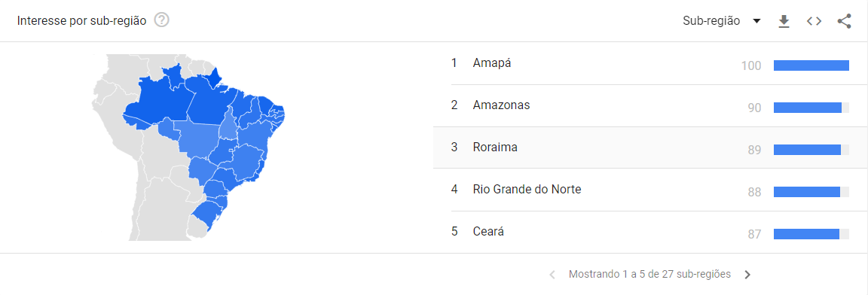Open the Sub-região dropdown
This screenshot has width=868, height=295.
[x=722, y=21]
